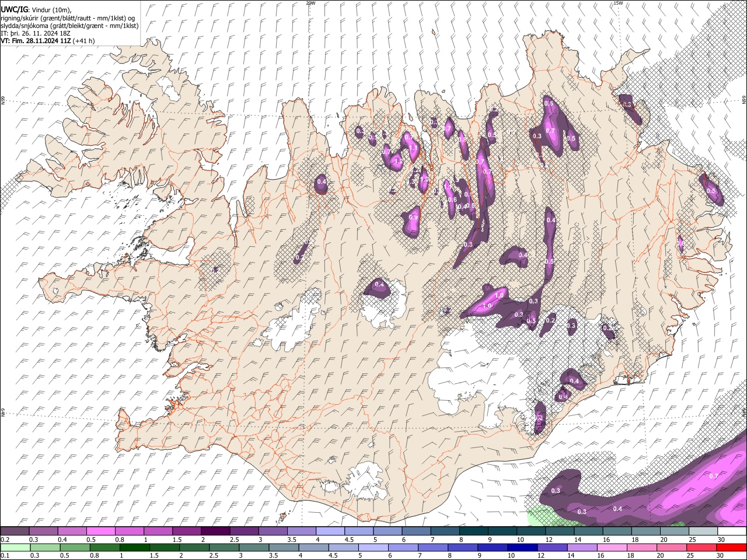Select the gray-green 3 swatch, green legend row

(254, 547)
